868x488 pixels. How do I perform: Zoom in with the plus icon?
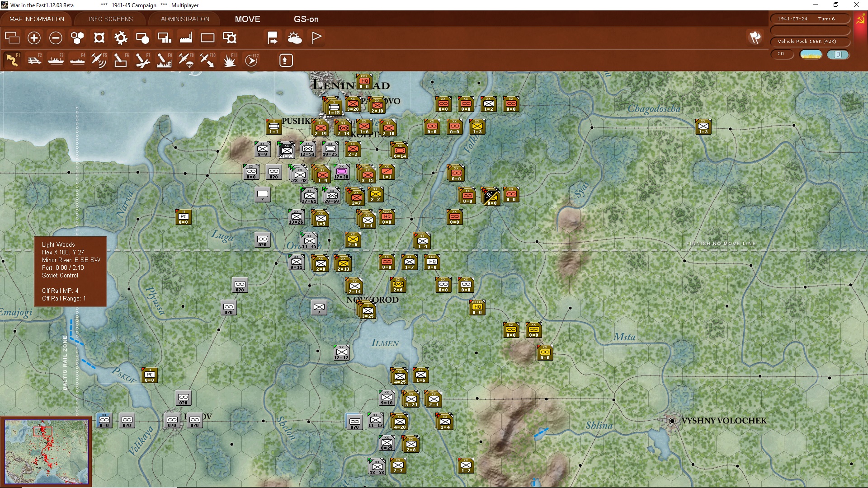point(34,38)
